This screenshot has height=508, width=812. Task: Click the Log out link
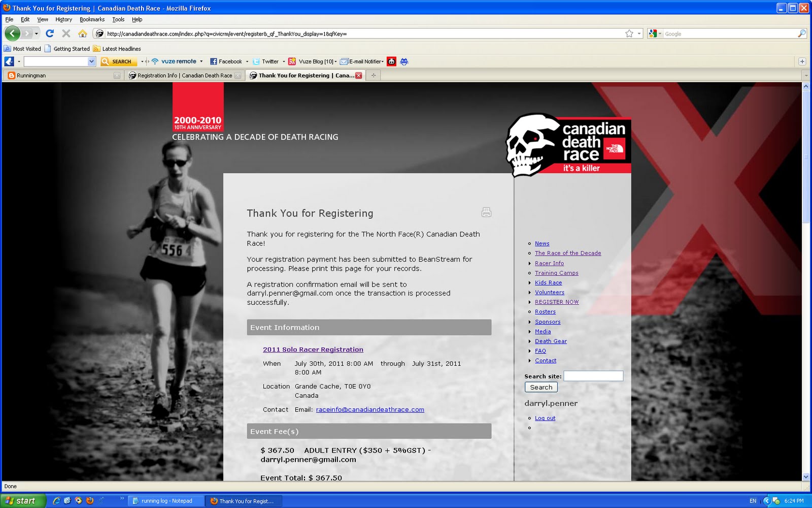545,418
